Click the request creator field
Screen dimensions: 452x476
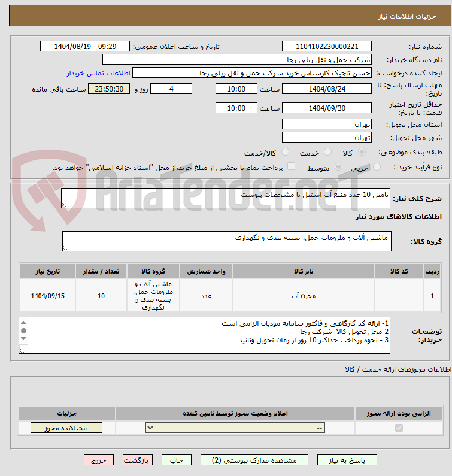point(252,73)
